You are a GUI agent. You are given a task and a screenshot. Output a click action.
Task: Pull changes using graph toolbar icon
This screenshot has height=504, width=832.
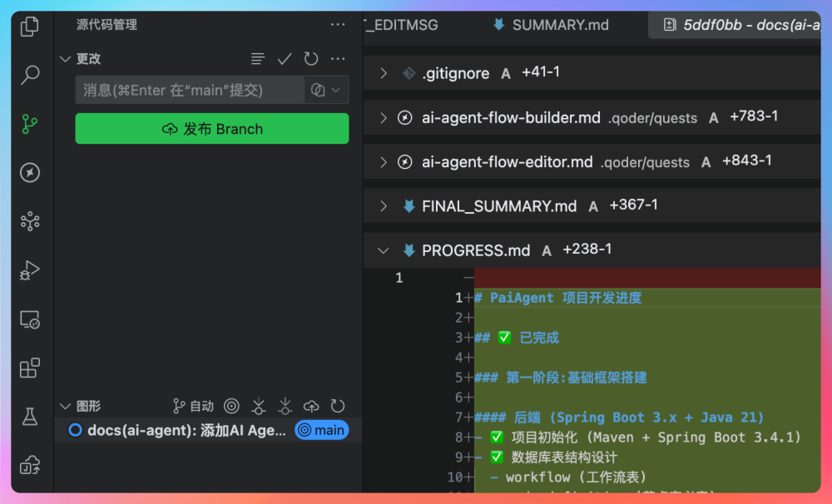[285, 406]
